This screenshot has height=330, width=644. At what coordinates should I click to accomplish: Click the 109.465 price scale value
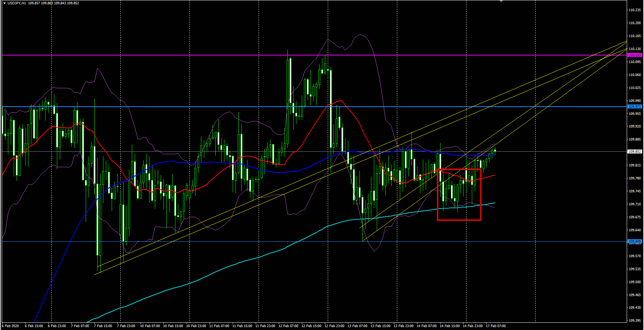click(x=635, y=295)
